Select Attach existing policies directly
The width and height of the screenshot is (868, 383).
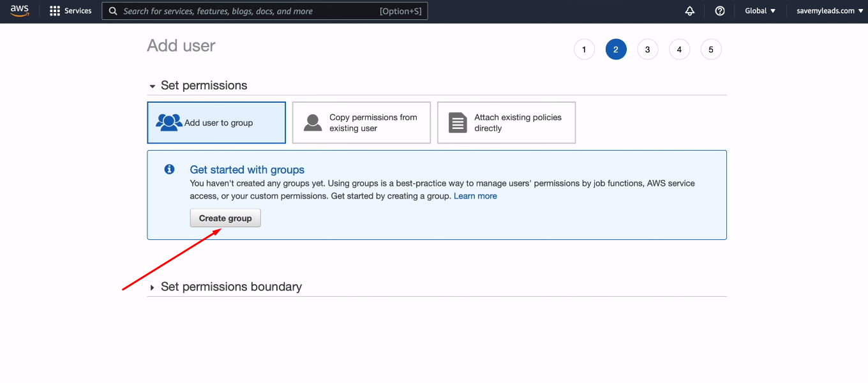506,123
